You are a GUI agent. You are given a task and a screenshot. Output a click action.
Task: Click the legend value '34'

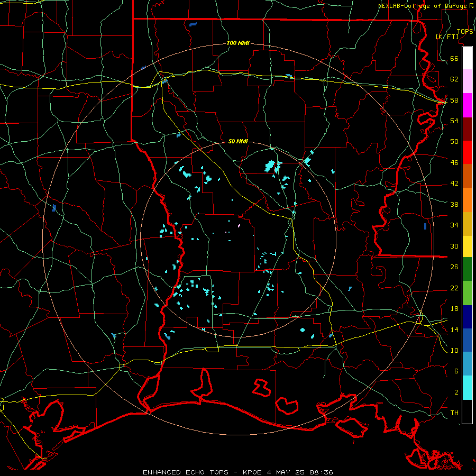tap(454, 225)
